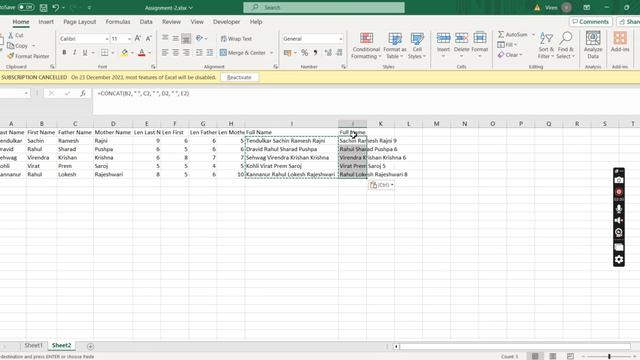The width and height of the screenshot is (640, 360).
Task: Switch to Page Layout view in status bar
Action: 553,356
